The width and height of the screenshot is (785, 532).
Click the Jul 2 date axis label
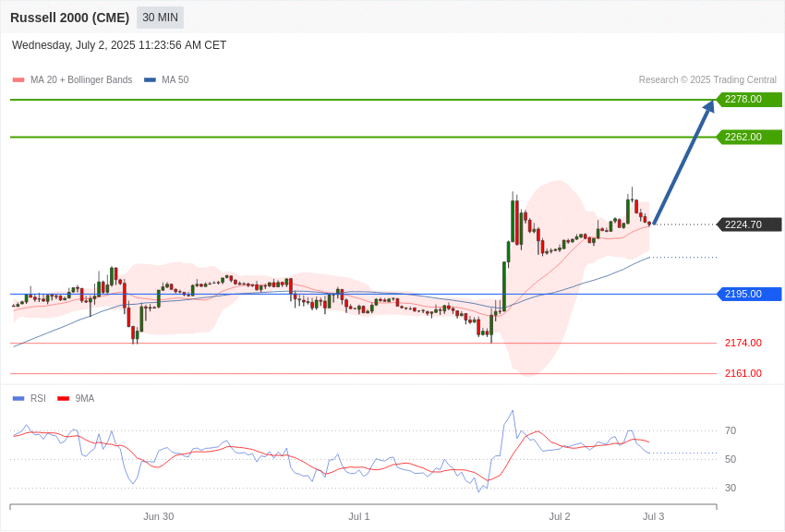[560, 516]
